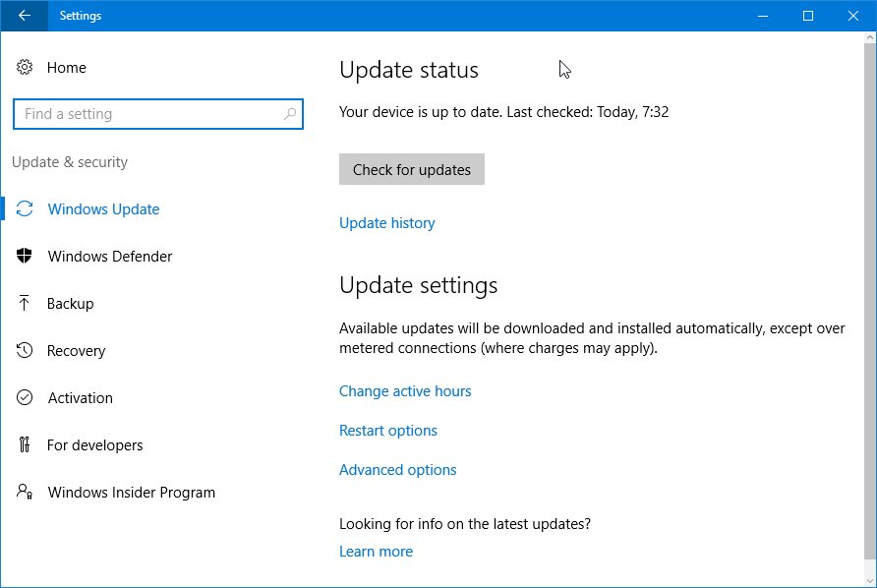Click the vertical scrollbar thumb

point(870,302)
